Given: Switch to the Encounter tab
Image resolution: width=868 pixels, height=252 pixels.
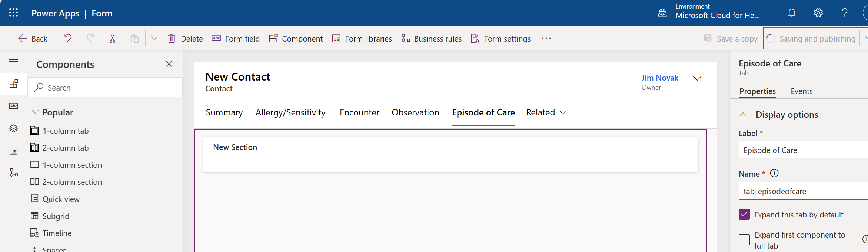Looking at the screenshot, I should [359, 112].
